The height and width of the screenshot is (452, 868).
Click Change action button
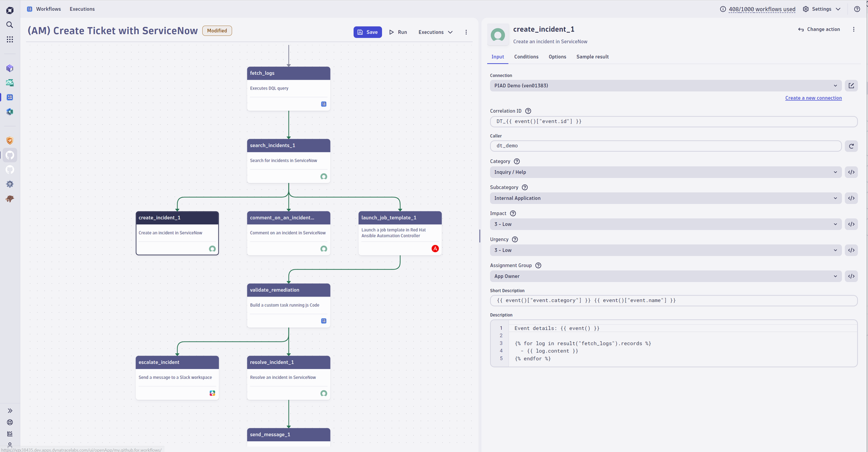coord(819,30)
